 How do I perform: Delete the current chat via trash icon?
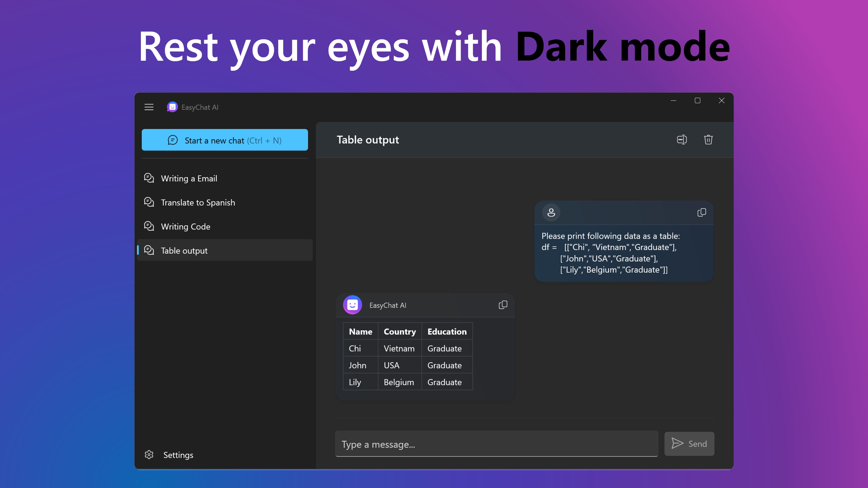coord(708,140)
